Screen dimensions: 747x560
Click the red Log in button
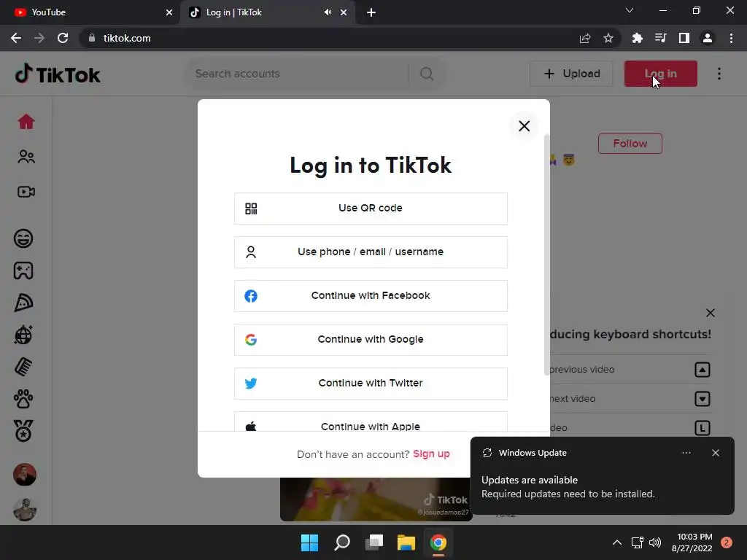(x=660, y=74)
